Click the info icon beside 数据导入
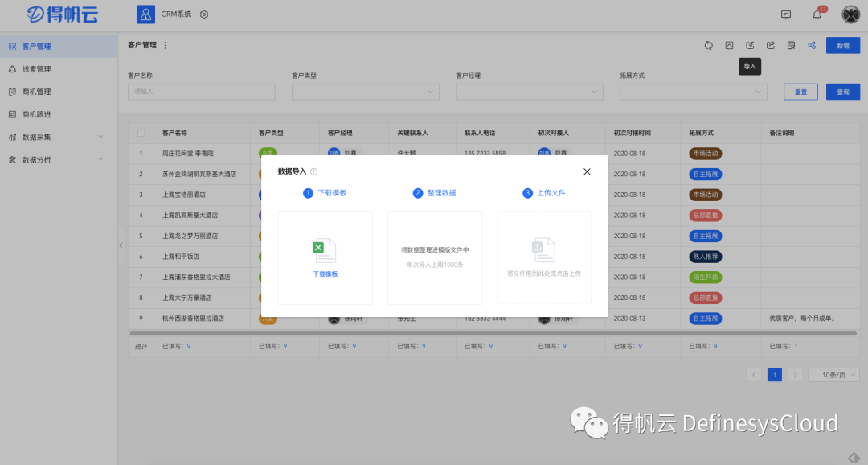Image resolution: width=868 pixels, height=465 pixels. (x=314, y=172)
